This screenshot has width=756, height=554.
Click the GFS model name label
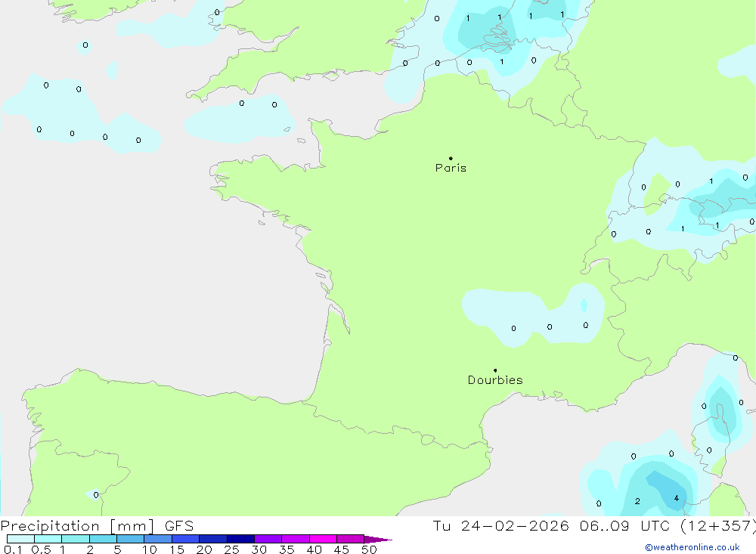click(179, 526)
